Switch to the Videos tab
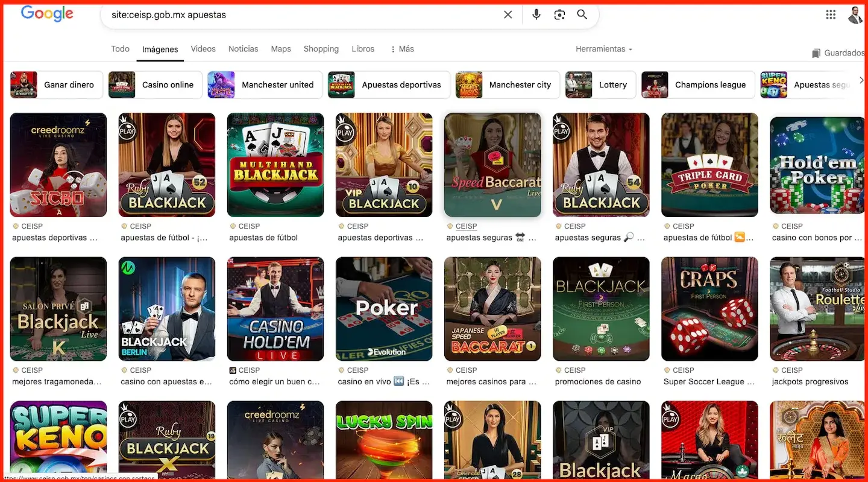This screenshot has height=482, width=868. pyautogui.click(x=203, y=49)
